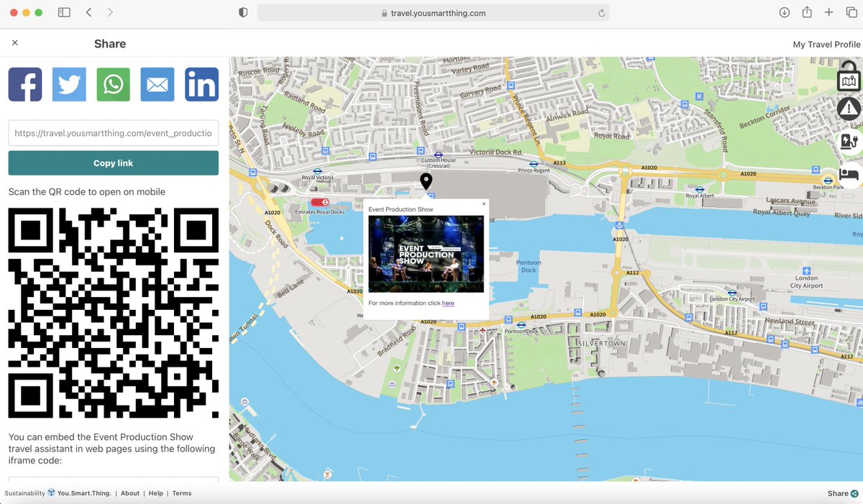Image resolution: width=863 pixels, height=504 pixels.
Task: Click the 'Victoria Dock Rd.' label
Action: pyautogui.click(x=496, y=152)
